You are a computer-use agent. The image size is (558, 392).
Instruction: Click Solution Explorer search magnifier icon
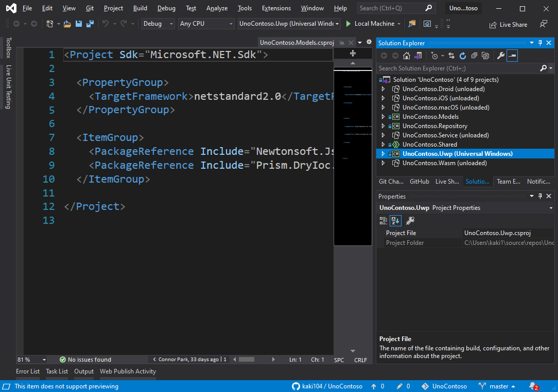(x=544, y=68)
